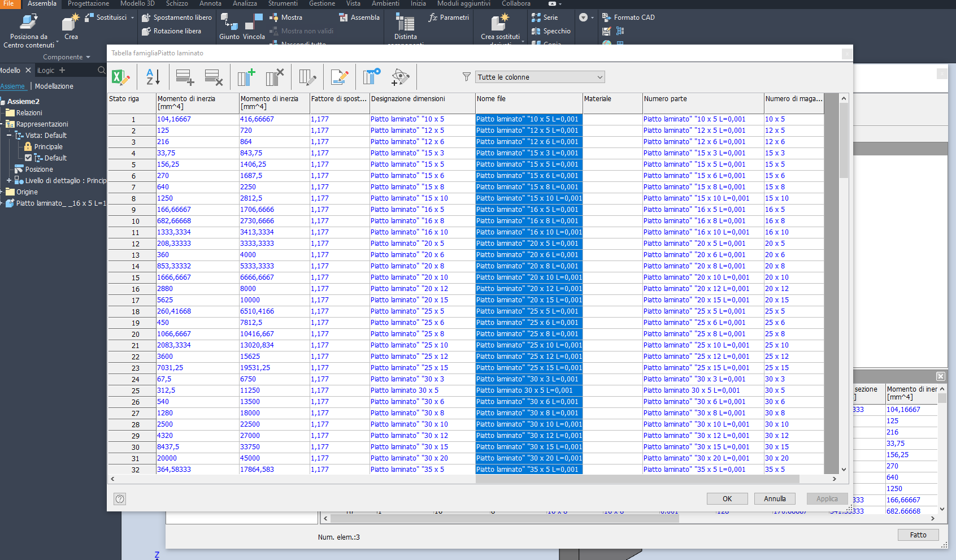Edit column properties with the pencil column icon

pyautogui.click(x=307, y=77)
